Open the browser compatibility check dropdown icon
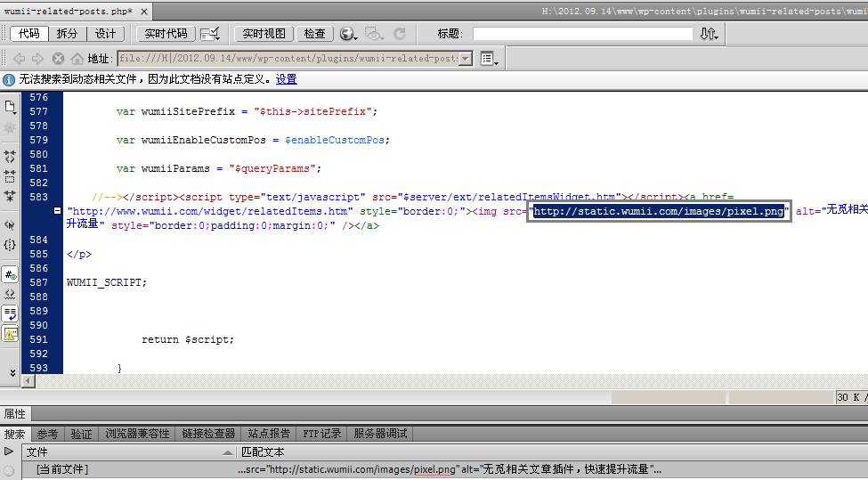The width and height of the screenshot is (868, 480). (x=210, y=34)
